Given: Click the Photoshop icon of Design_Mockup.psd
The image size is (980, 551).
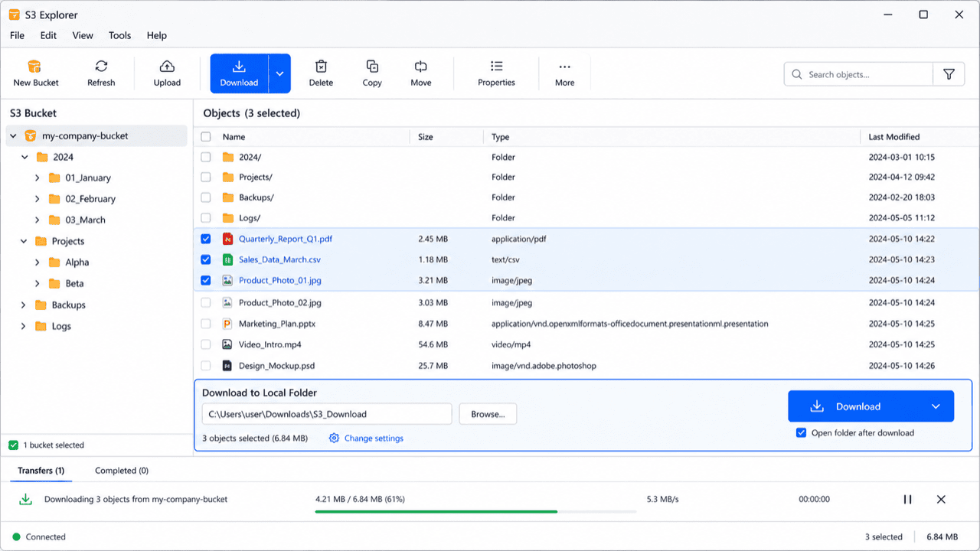Looking at the screenshot, I should pos(227,366).
